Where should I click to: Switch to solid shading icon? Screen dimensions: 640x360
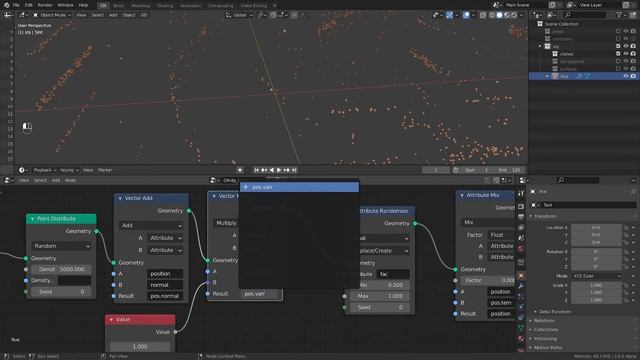coord(499,15)
